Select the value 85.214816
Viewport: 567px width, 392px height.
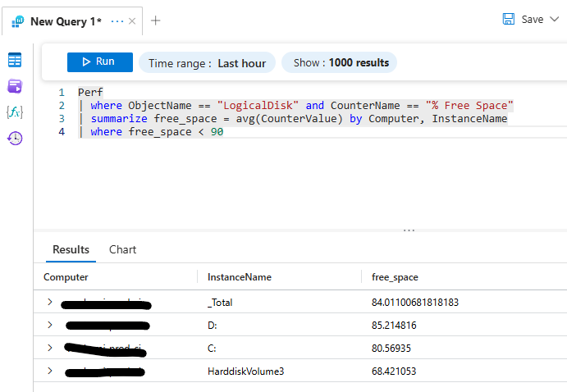click(394, 326)
